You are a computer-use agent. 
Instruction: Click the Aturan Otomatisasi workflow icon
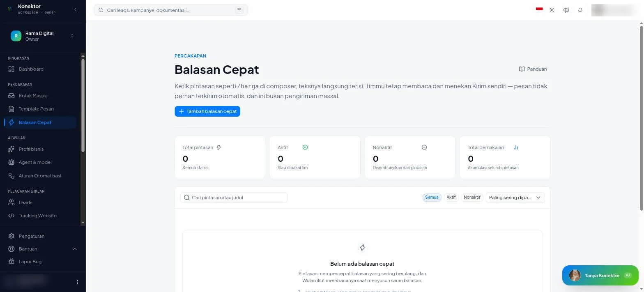coord(11,176)
